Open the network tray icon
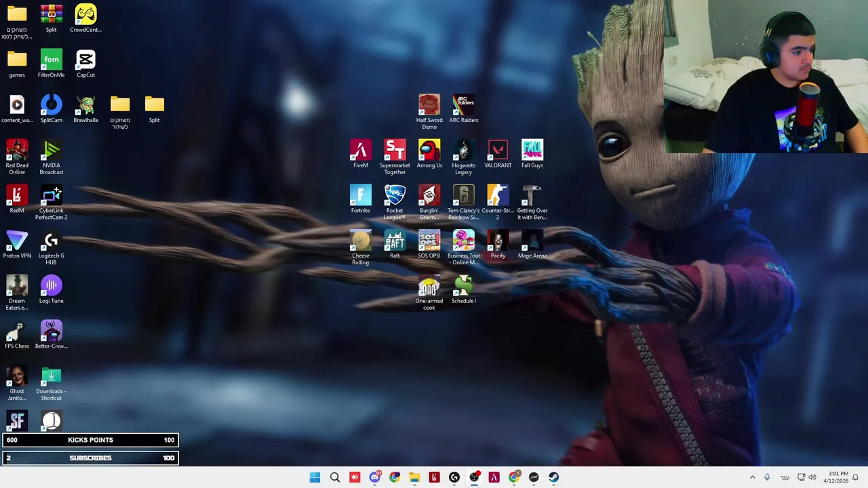868x488 pixels. point(801,477)
